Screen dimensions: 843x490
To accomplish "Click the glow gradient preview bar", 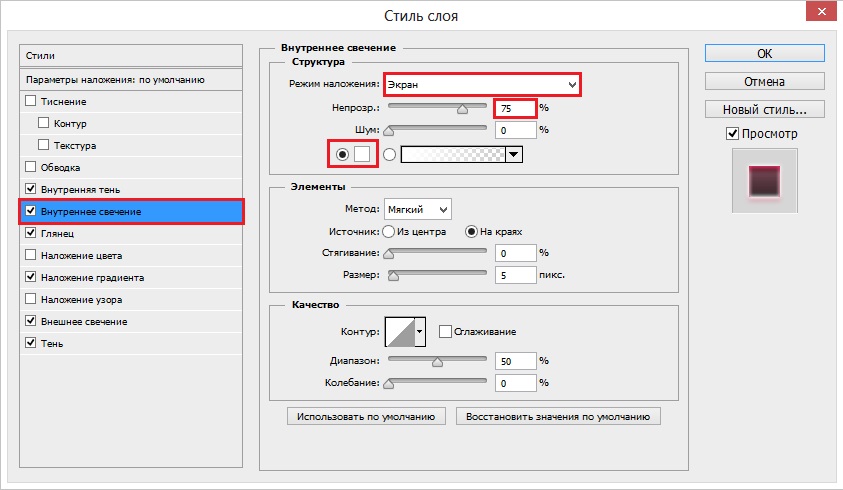I will pyautogui.click(x=453, y=155).
